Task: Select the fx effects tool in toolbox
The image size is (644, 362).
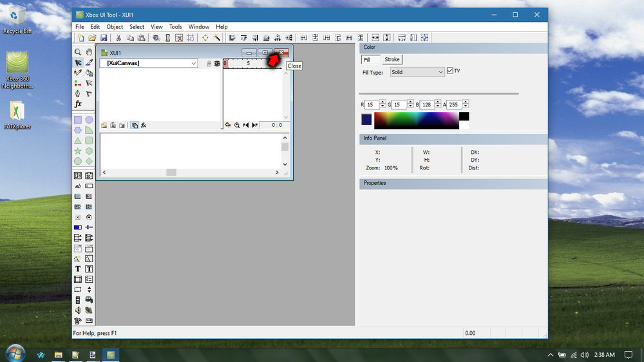Action: point(78,104)
